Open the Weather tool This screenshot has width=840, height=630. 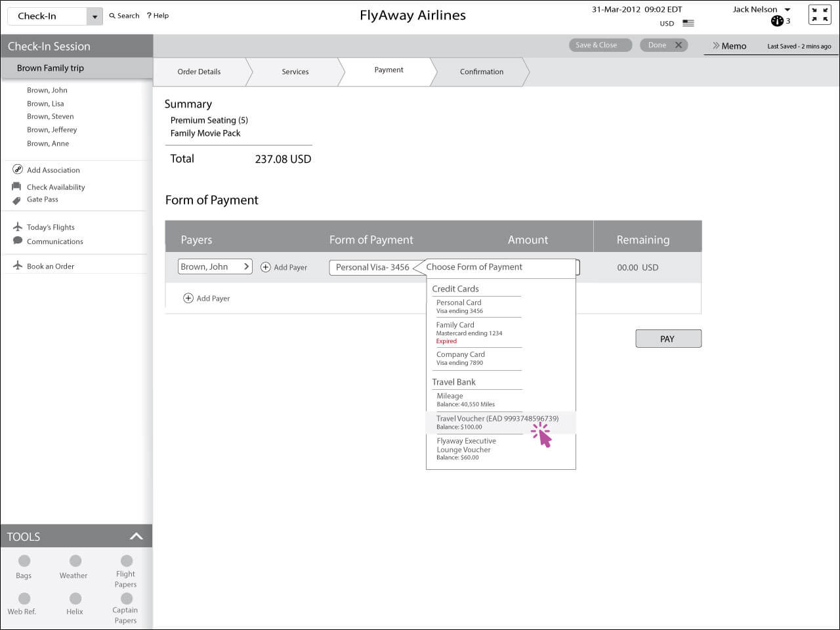point(75,561)
